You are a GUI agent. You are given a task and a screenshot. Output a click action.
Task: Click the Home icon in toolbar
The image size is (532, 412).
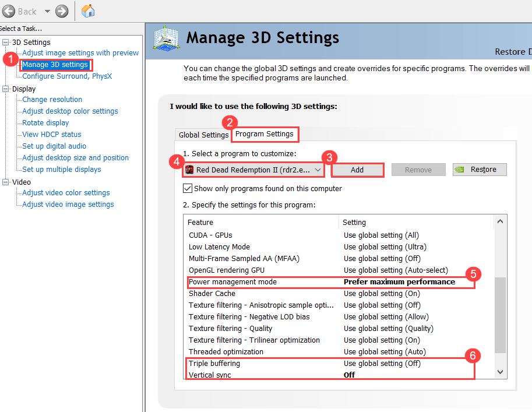coord(88,11)
